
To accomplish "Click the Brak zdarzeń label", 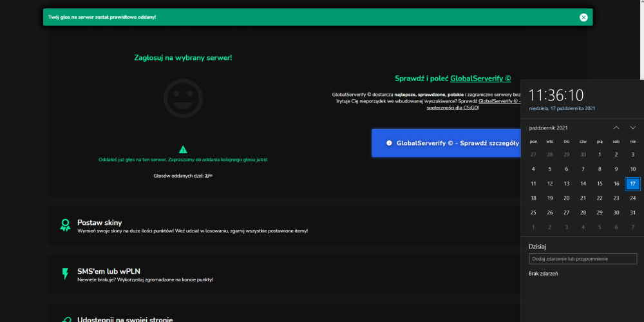I will pos(543,274).
